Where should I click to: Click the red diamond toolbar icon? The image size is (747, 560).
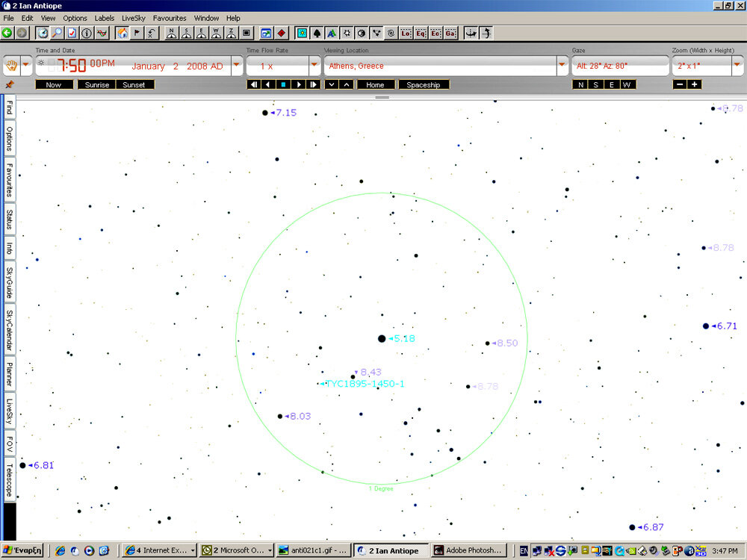click(x=282, y=33)
